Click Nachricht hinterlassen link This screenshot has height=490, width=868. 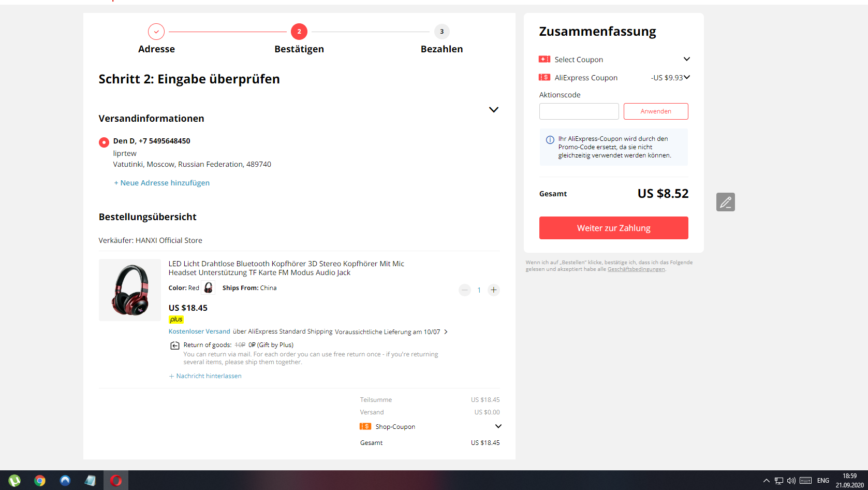coord(205,376)
